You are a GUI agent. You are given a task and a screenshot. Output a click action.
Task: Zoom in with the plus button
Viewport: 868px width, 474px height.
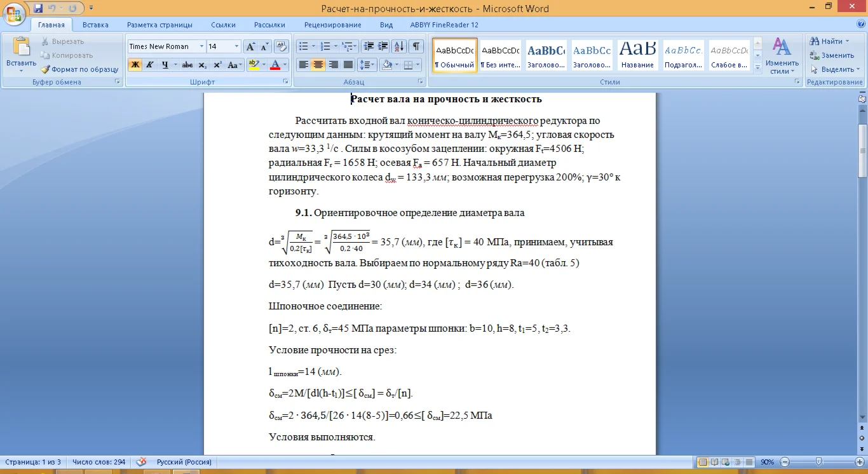point(858,462)
